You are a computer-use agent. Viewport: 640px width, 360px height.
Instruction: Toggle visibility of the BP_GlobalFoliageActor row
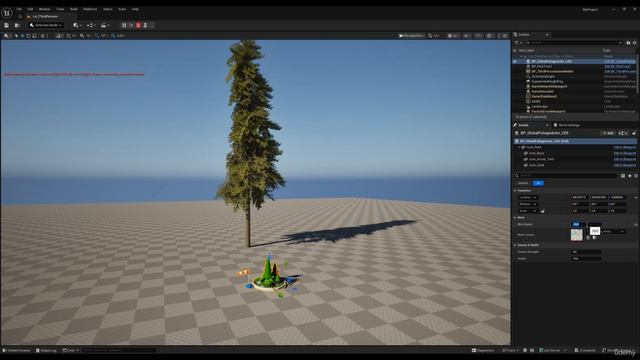(515, 62)
